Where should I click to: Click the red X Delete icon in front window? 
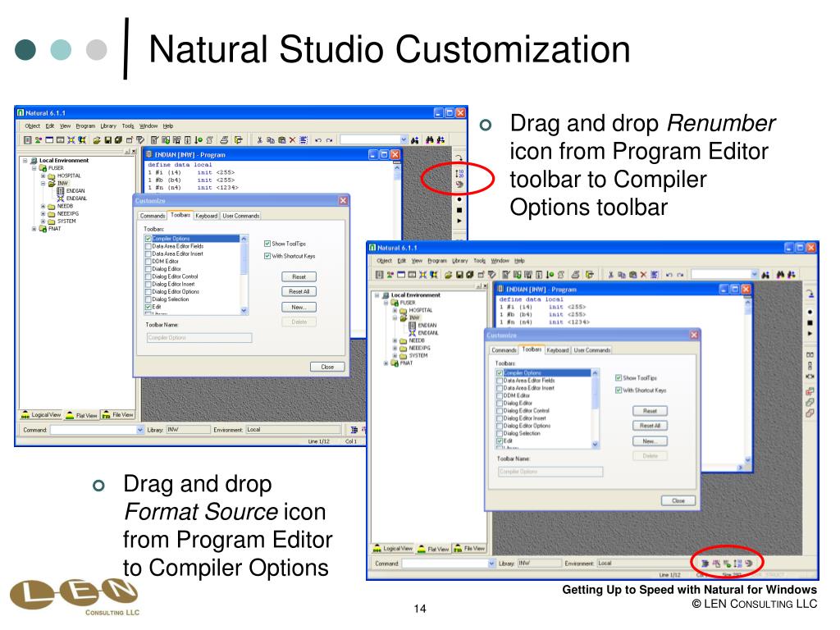[x=643, y=275]
